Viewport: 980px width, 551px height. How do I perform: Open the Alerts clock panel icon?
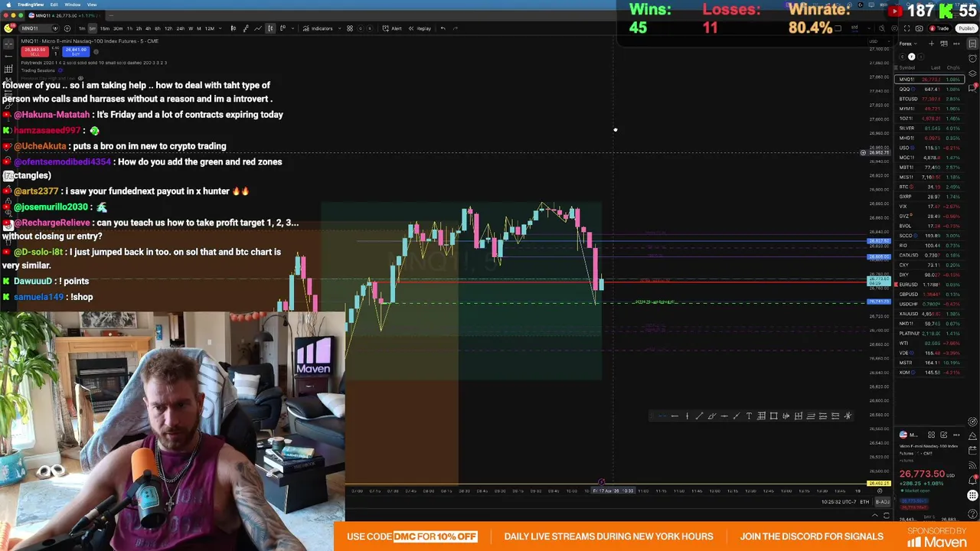972,58
